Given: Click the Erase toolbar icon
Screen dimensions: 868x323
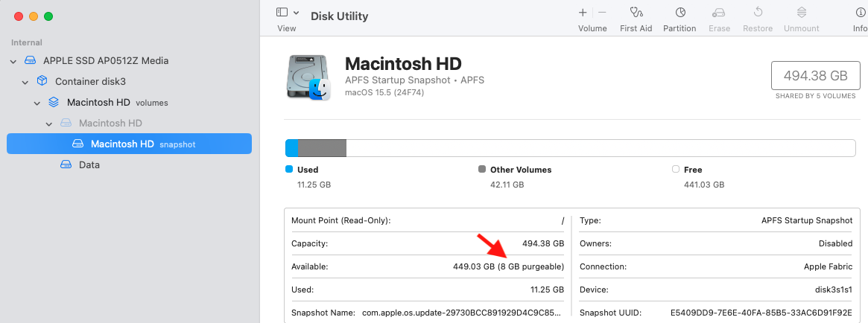Looking at the screenshot, I should click(719, 12).
